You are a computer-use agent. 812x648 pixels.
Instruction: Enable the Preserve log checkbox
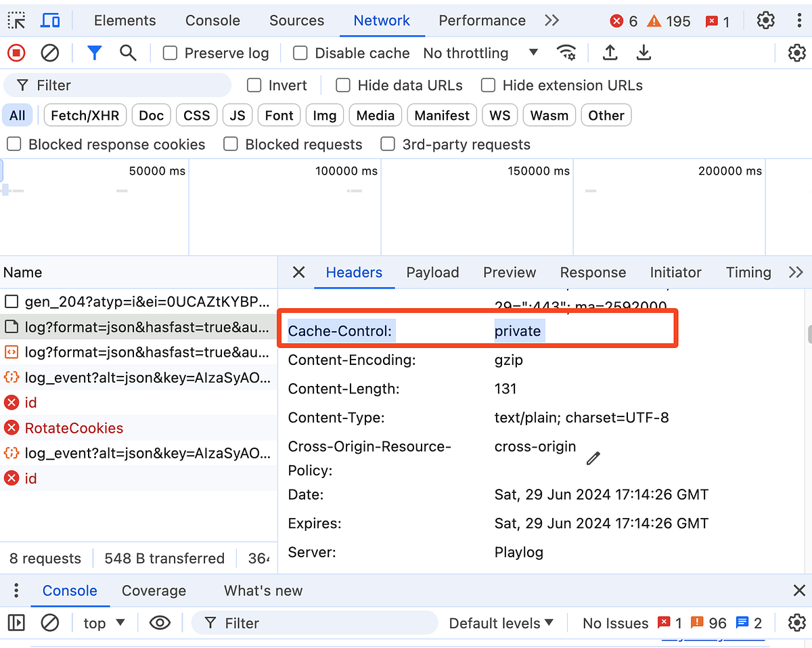pyautogui.click(x=169, y=53)
